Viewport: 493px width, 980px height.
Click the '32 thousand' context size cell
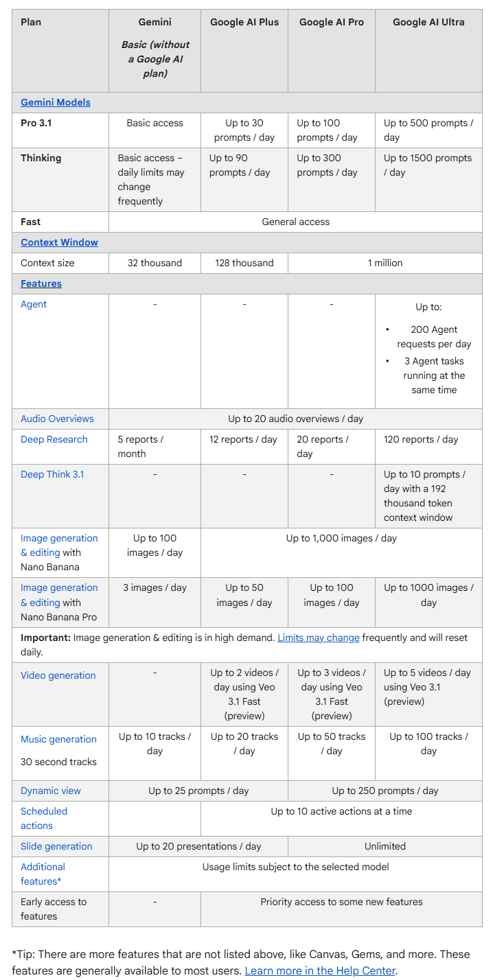[x=155, y=263]
